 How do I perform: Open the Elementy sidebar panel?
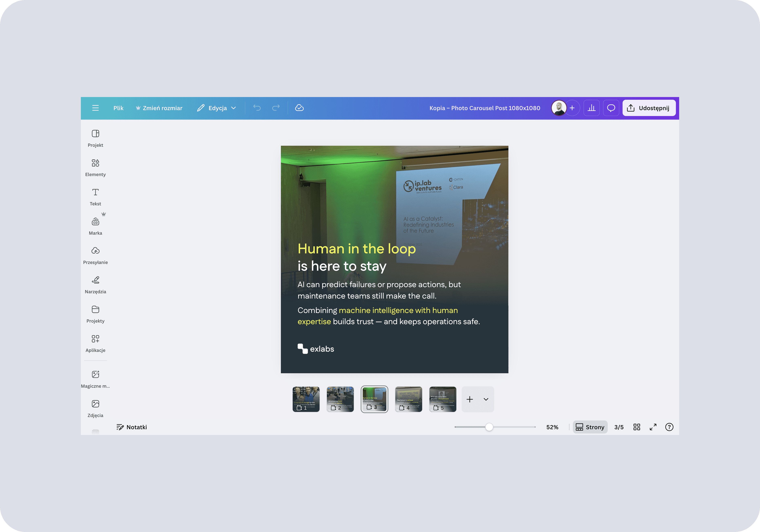click(95, 168)
